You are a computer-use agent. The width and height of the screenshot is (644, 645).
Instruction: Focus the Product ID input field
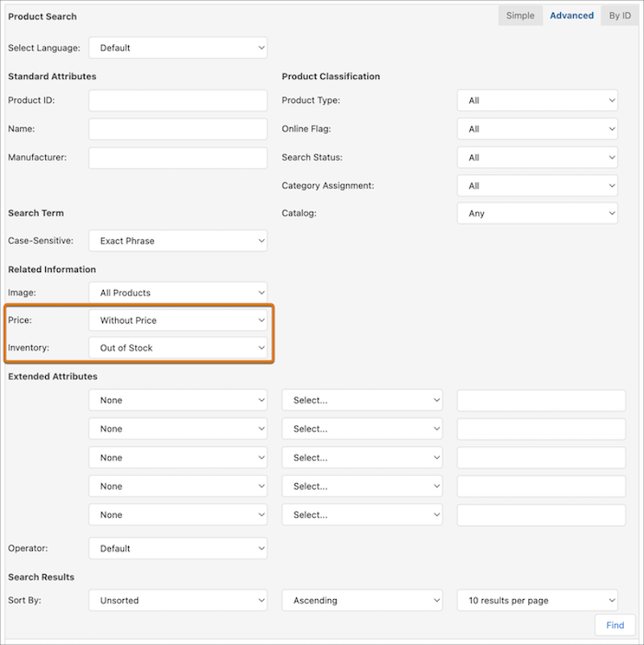click(178, 101)
